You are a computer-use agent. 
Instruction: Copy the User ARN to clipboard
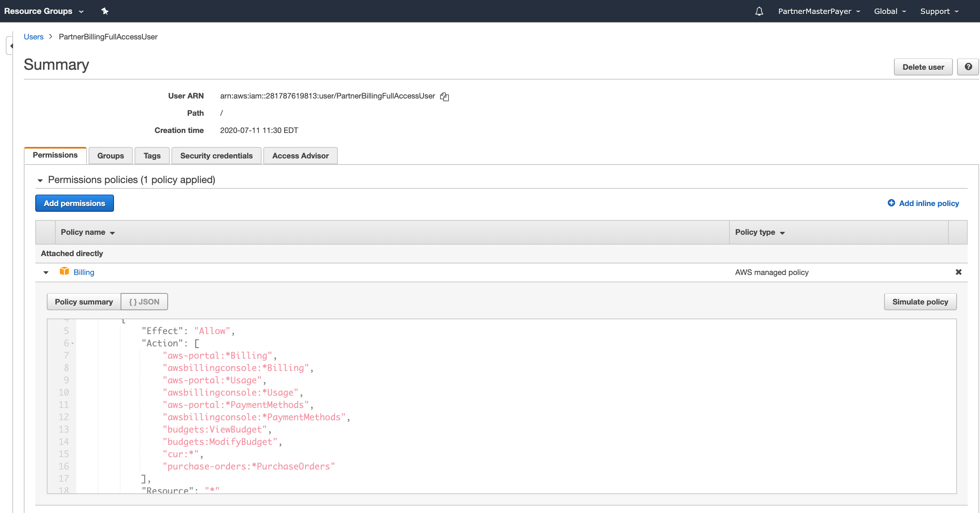[x=444, y=96]
